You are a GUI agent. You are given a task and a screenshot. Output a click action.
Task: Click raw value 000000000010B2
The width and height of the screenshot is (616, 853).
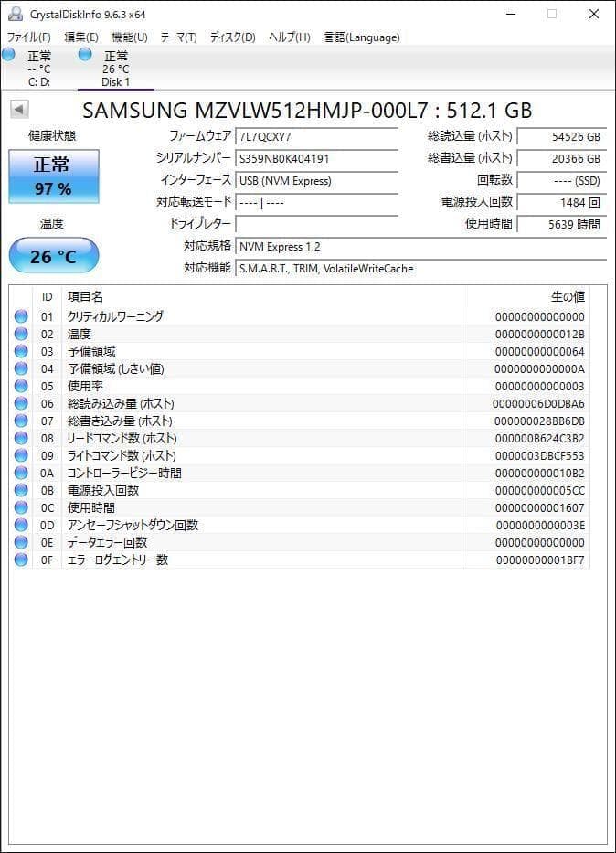point(540,474)
